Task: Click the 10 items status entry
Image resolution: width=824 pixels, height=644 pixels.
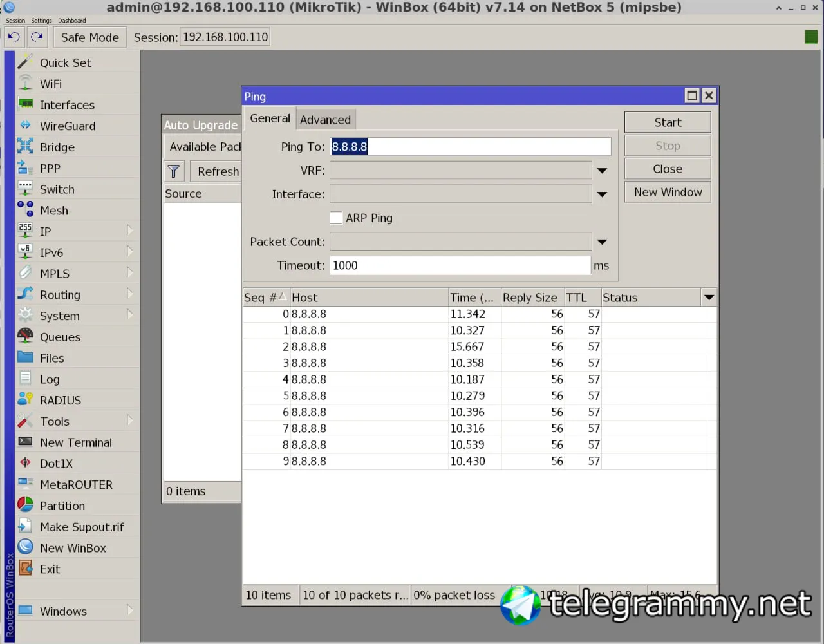Action: [268, 595]
